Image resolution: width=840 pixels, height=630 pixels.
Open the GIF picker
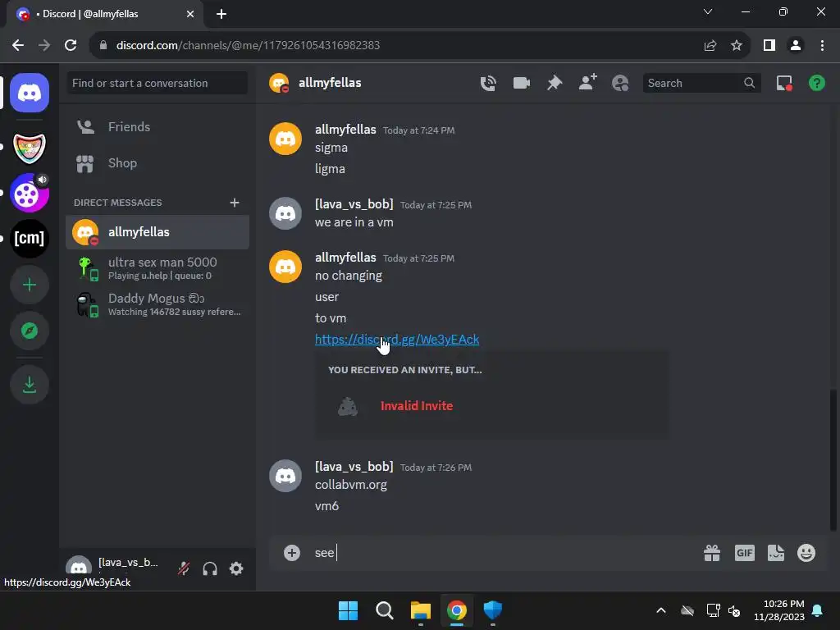745,552
